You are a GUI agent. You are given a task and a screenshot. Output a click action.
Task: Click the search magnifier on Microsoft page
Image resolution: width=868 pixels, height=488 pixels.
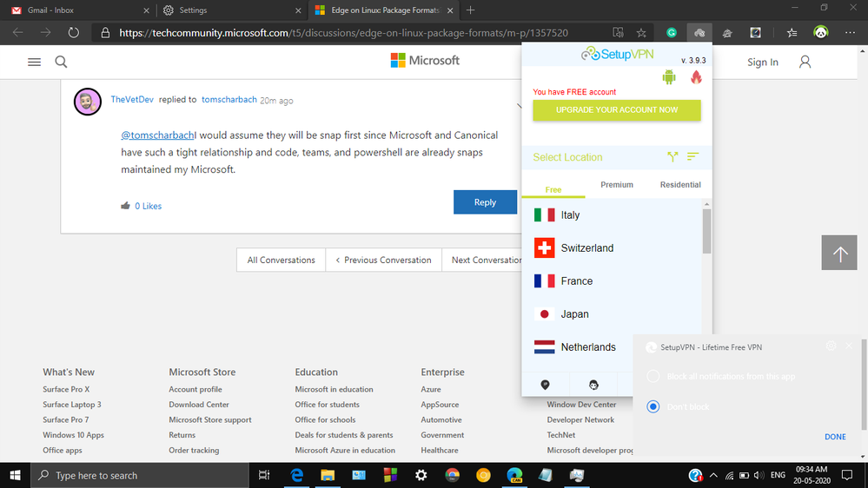point(61,62)
